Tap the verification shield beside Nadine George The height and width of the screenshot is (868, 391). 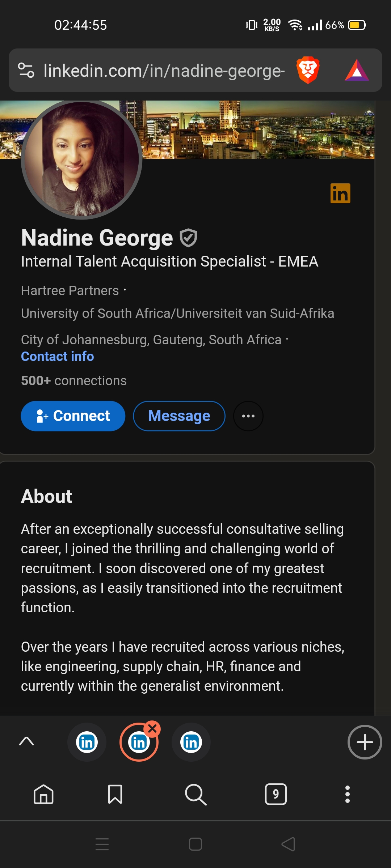coord(189,238)
